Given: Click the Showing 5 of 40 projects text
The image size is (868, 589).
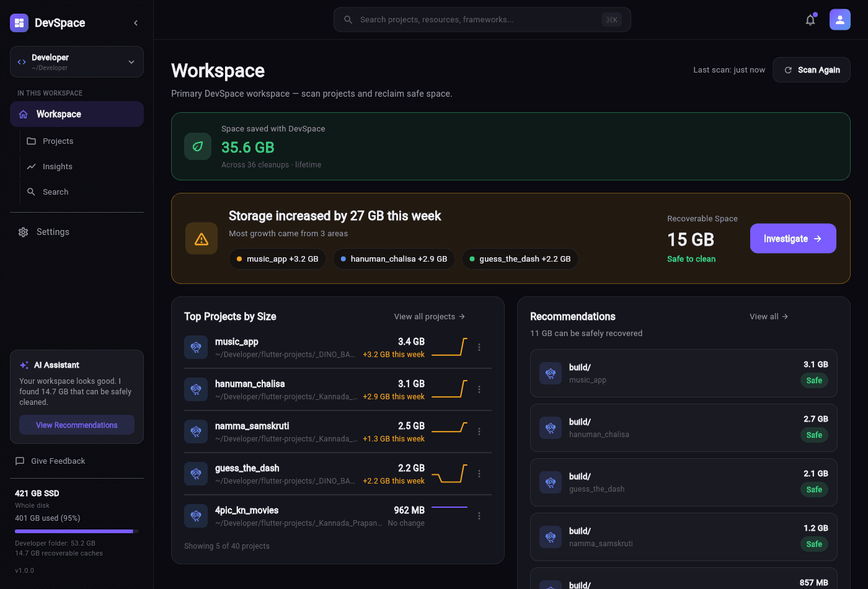Looking at the screenshot, I should coord(227,546).
